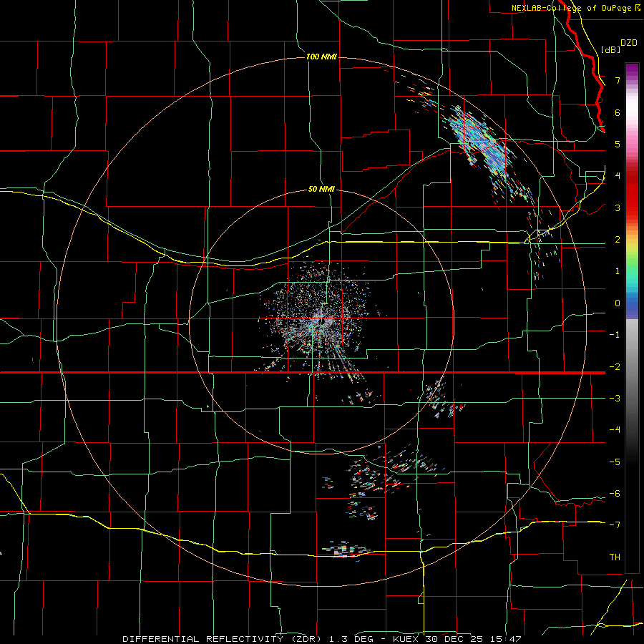Click the 5 value on color scale
Screen dimensions: 644x644
click(x=618, y=144)
